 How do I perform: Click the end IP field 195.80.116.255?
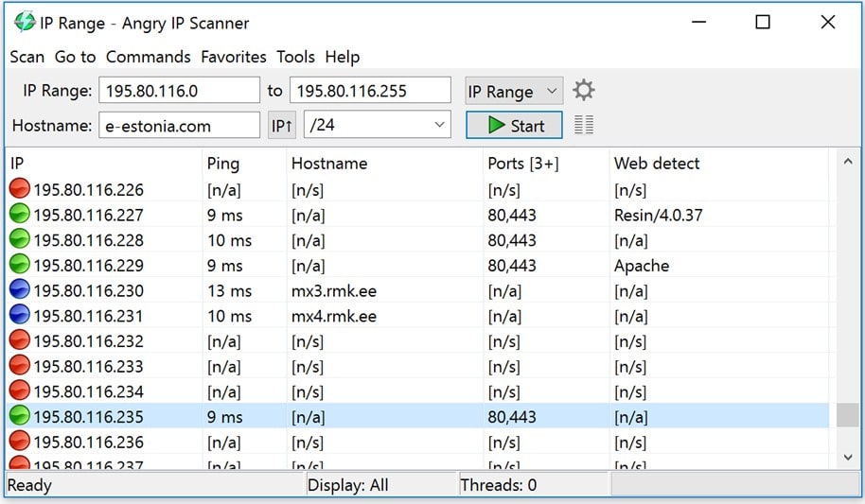point(370,90)
